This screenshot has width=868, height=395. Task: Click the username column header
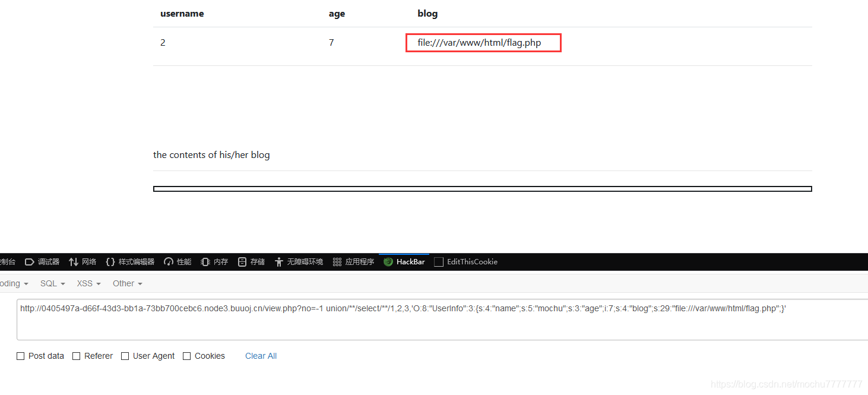[182, 14]
